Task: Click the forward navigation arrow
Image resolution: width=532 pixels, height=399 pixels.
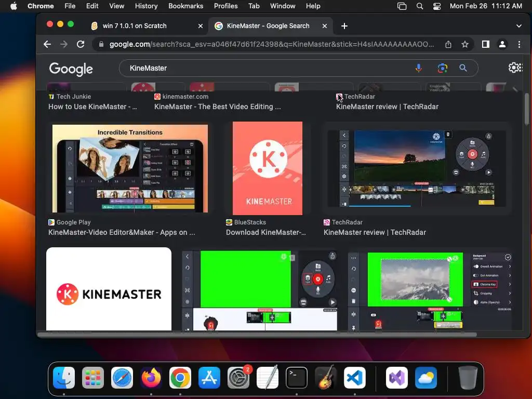Action: (64, 44)
